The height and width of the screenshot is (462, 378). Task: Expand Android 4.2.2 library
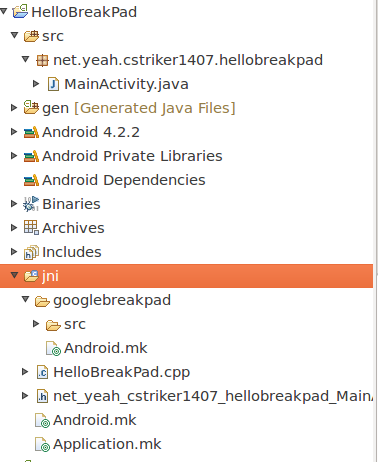click(14, 132)
